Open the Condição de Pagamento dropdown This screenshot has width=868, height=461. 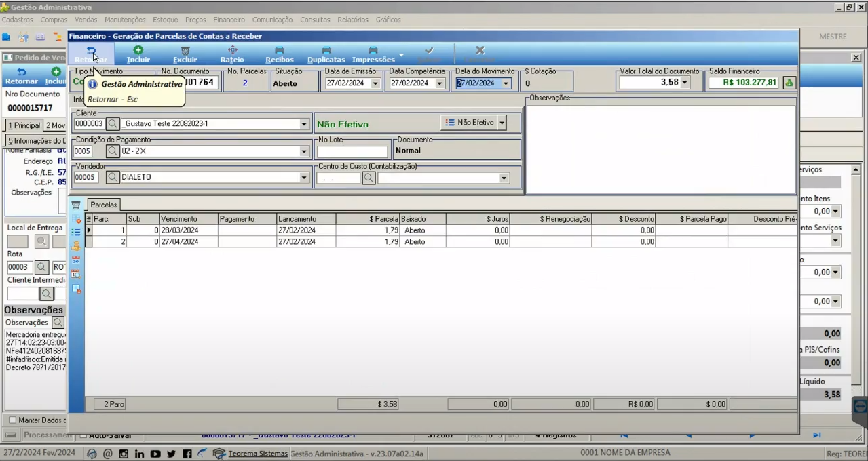click(304, 151)
